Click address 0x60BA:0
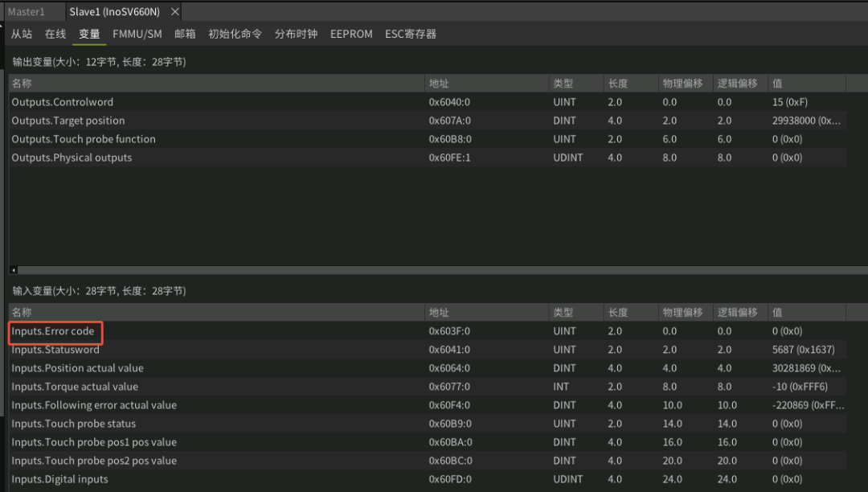 point(451,442)
